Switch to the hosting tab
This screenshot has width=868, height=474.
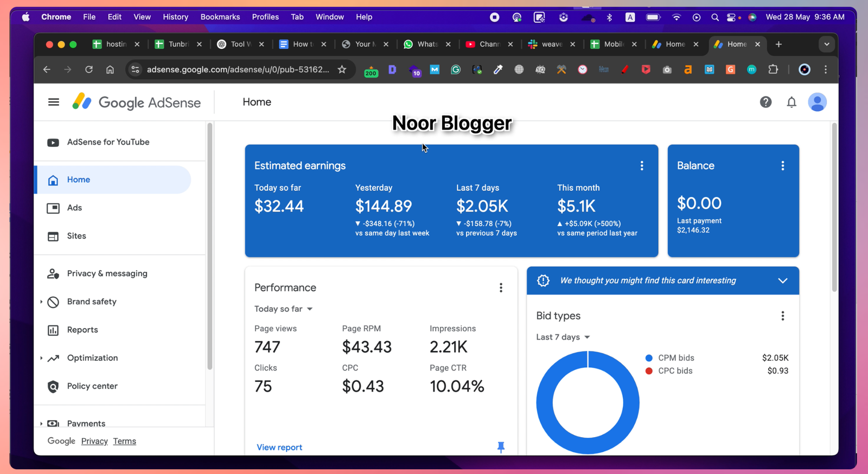[116, 44]
